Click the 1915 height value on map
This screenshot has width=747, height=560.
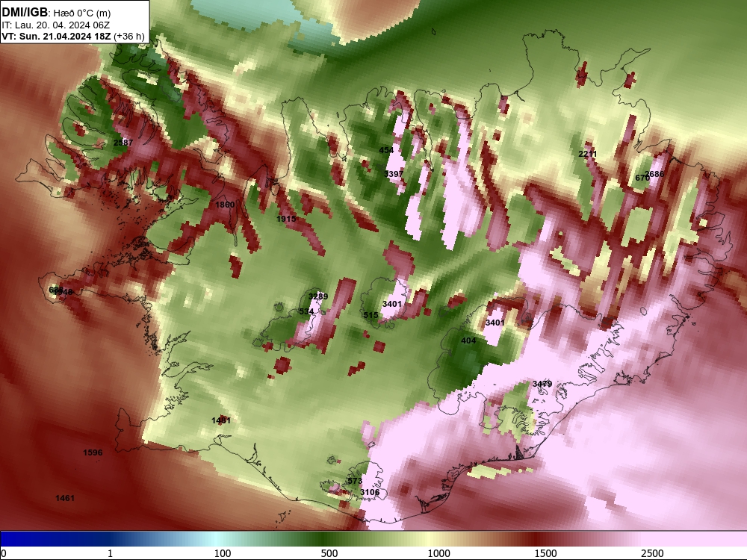coord(286,219)
